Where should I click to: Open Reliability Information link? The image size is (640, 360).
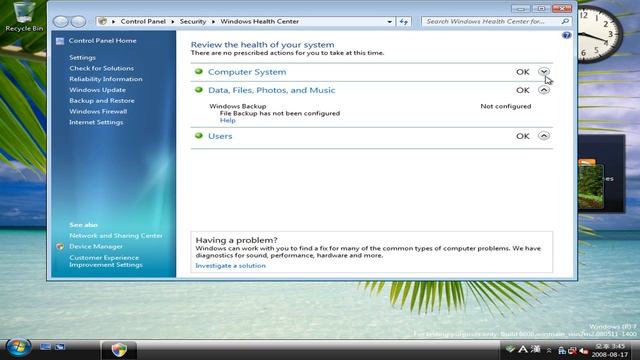106,79
